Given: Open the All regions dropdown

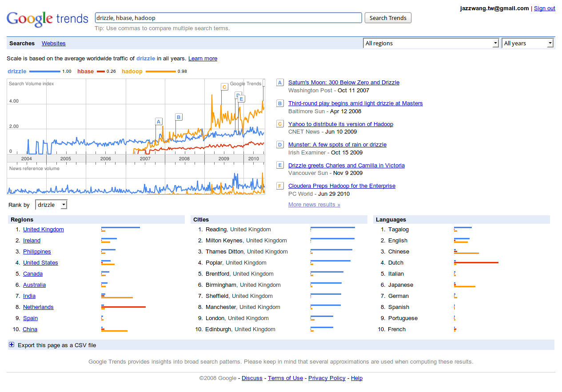Looking at the screenshot, I should (431, 43).
